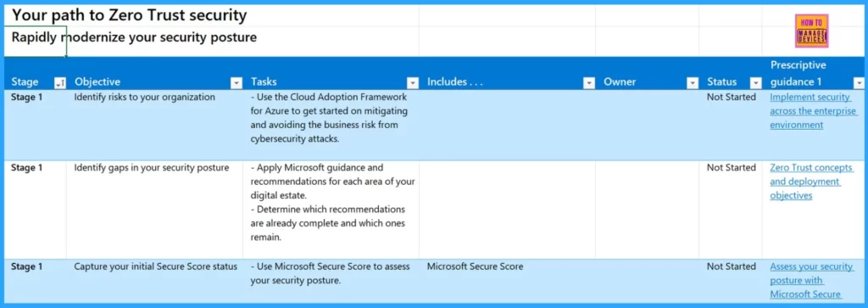Open the Tasks column filter dropdown

point(413,83)
